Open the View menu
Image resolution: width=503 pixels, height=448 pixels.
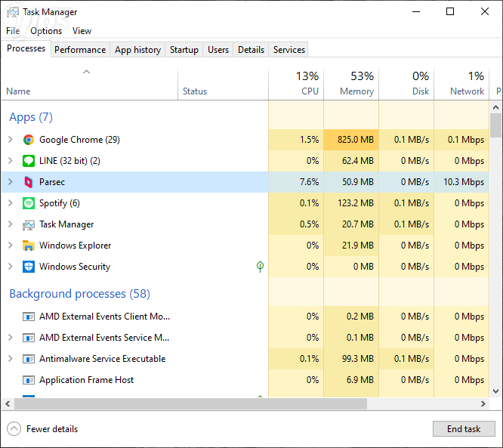click(82, 31)
